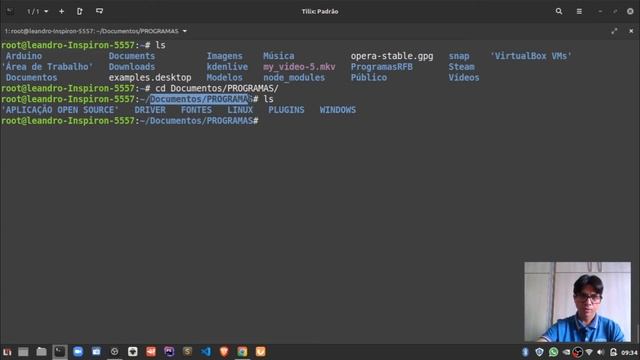The width and height of the screenshot is (640, 360).
Task: Click the Arduino directory name
Action: pos(24,56)
